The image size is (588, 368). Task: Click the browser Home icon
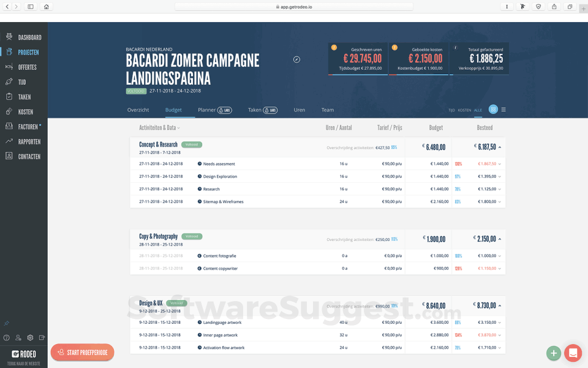[x=46, y=7]
